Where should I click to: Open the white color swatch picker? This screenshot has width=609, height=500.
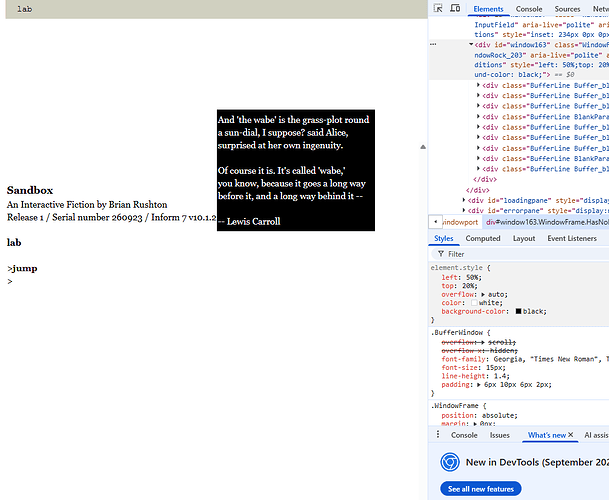(474, 303)
